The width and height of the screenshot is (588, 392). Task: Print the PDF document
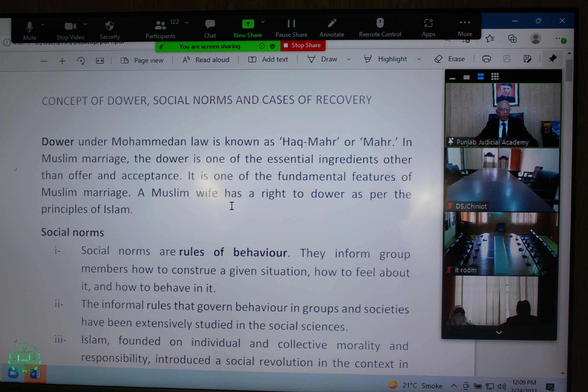point(486,59)
